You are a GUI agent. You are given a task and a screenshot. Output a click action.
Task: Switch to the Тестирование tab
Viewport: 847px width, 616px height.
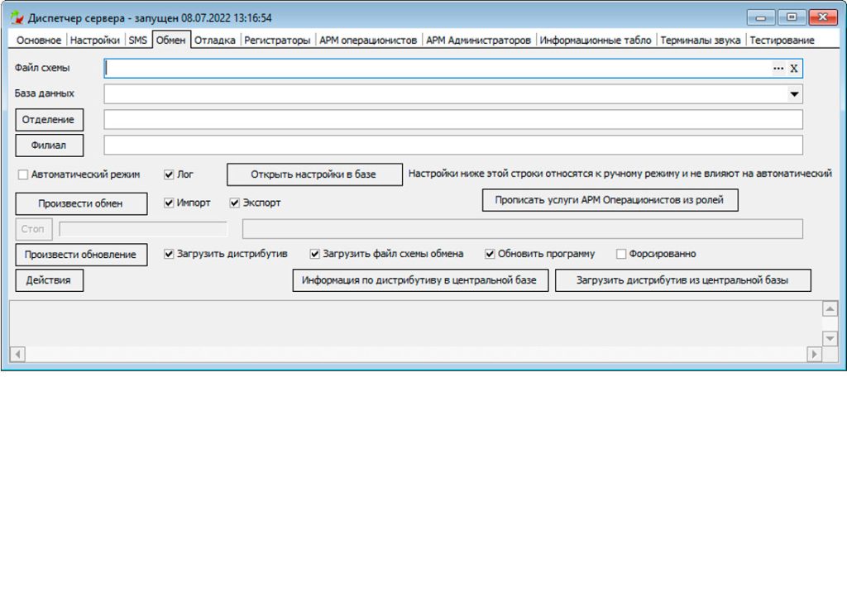tap(782, 40)
